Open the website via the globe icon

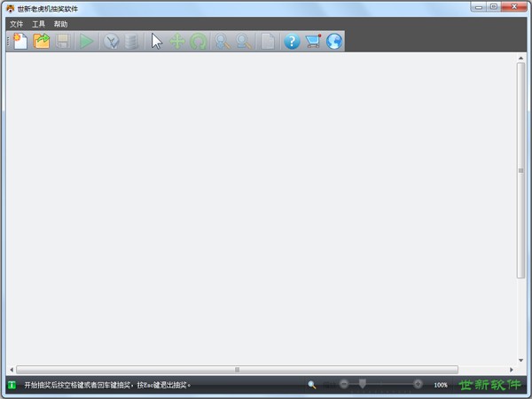pos(334,41)
